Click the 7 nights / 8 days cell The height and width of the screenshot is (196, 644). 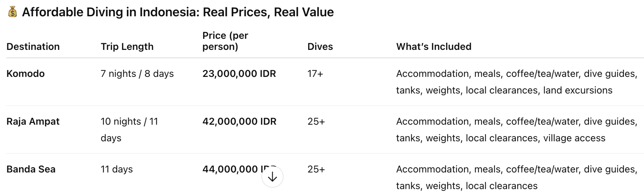coord(137,73)
